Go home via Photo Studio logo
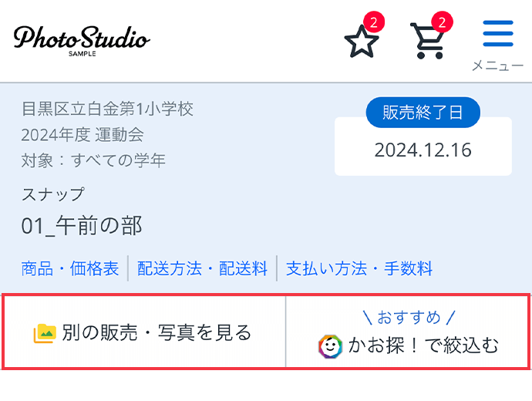Screen dimensions: 532x401 [82, 41]
